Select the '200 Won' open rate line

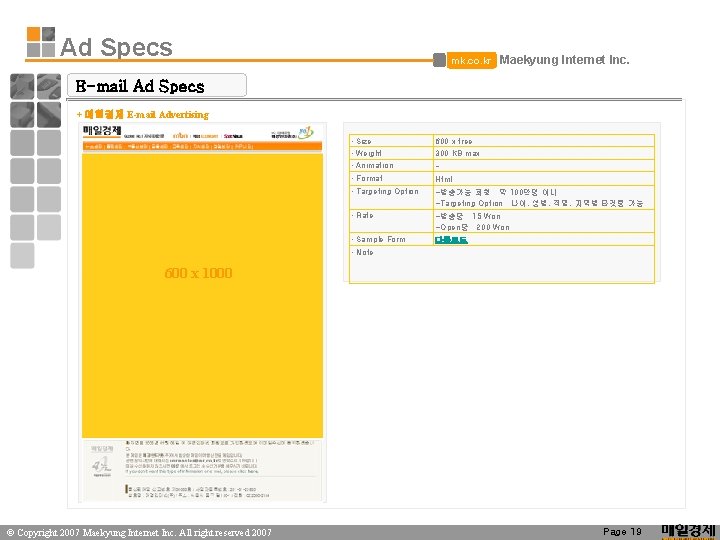pos(472,227)
